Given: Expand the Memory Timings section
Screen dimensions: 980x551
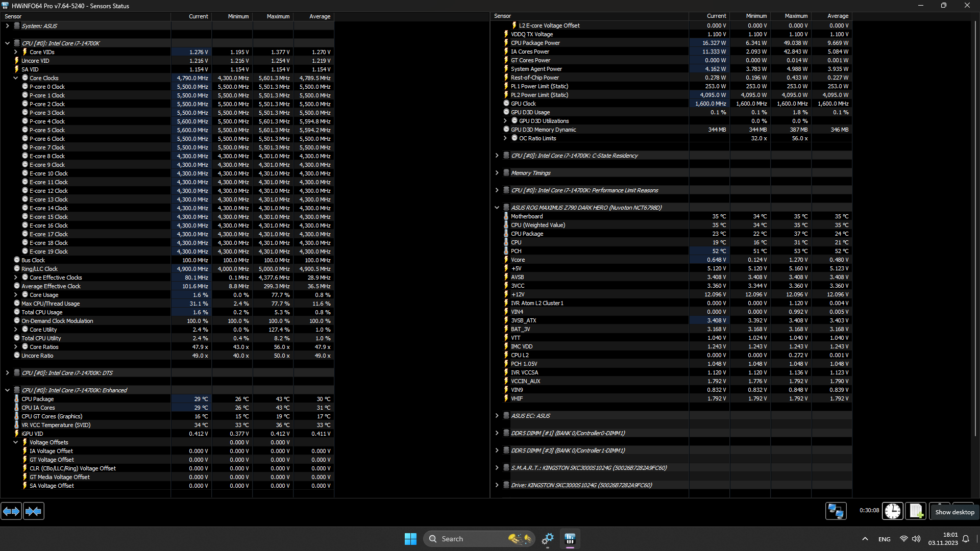Looking at the screenshot, I should coord(497,173).
